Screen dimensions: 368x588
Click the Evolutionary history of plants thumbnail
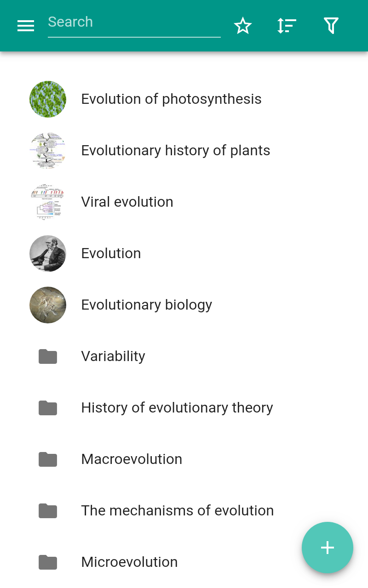(x=48, y=151)
